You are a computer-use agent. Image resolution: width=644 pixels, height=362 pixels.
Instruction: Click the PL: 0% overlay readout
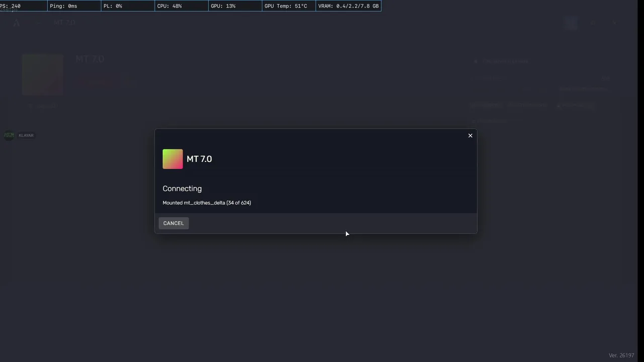click(128, 6)
